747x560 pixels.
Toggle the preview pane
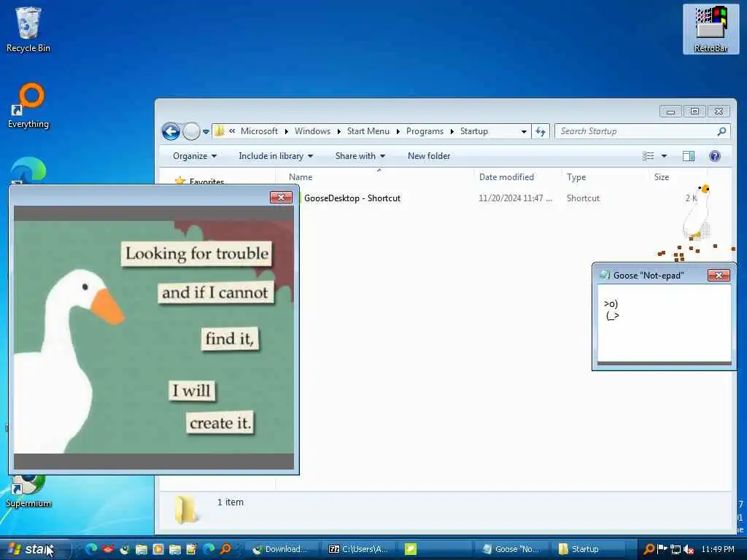click(689, 156)
